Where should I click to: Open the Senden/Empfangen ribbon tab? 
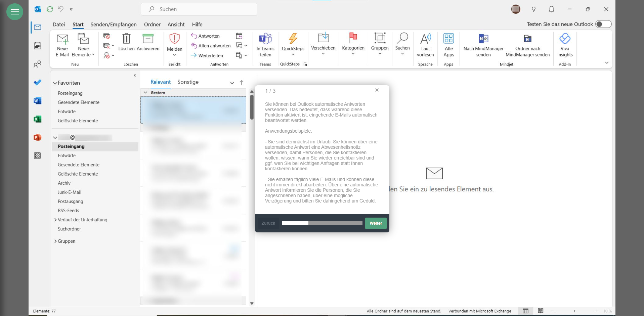113,25
